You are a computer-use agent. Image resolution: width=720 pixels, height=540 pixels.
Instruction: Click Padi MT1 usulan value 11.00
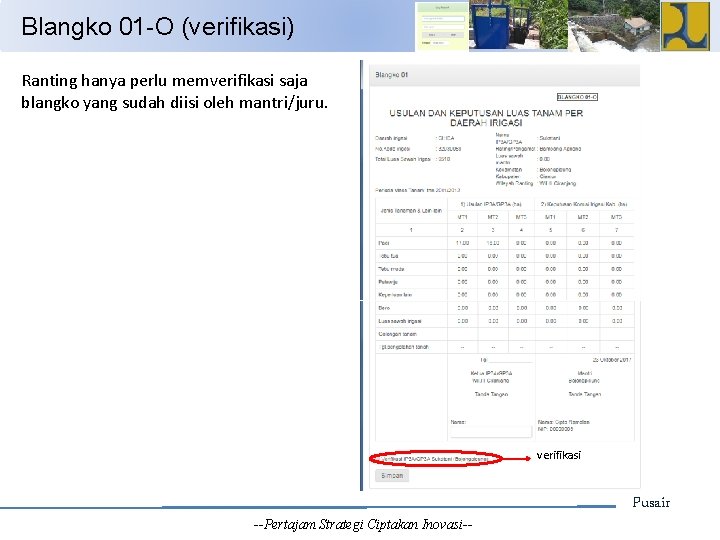pos(462,243)
